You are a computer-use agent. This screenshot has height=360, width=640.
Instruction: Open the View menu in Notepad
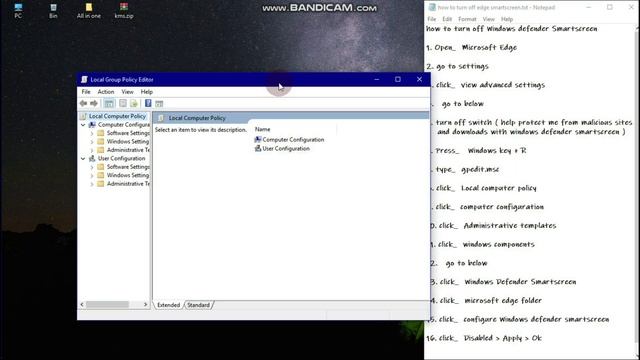click(489, 19)
